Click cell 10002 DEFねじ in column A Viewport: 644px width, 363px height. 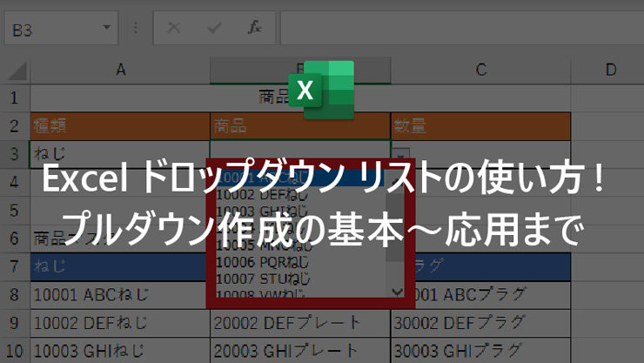tap(120, 323)
